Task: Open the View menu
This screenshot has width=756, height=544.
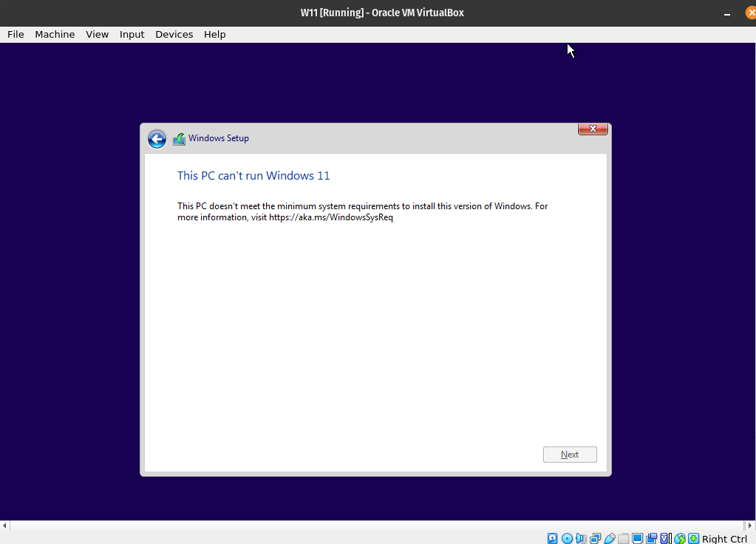Action: click(x=97, y=34)
